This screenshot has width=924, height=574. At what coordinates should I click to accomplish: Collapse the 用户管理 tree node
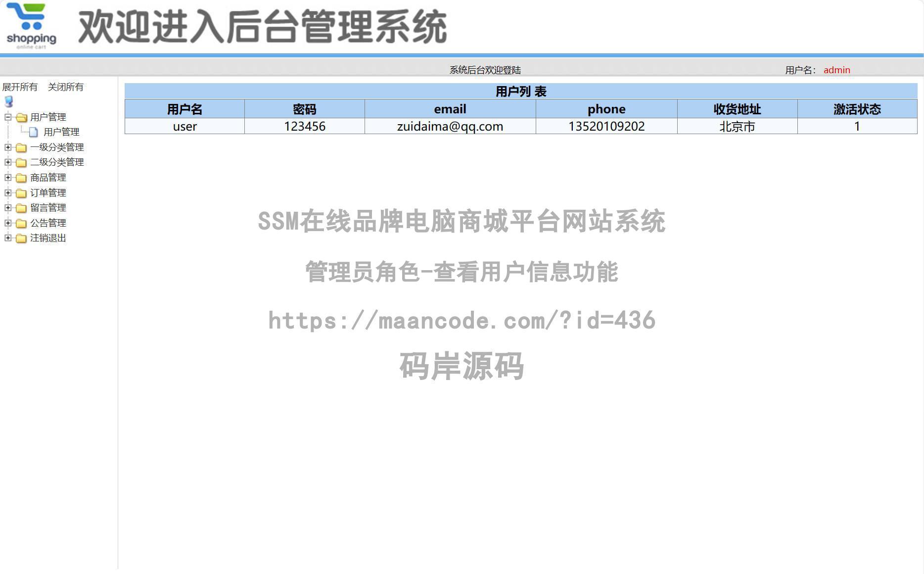coord(8,117)
